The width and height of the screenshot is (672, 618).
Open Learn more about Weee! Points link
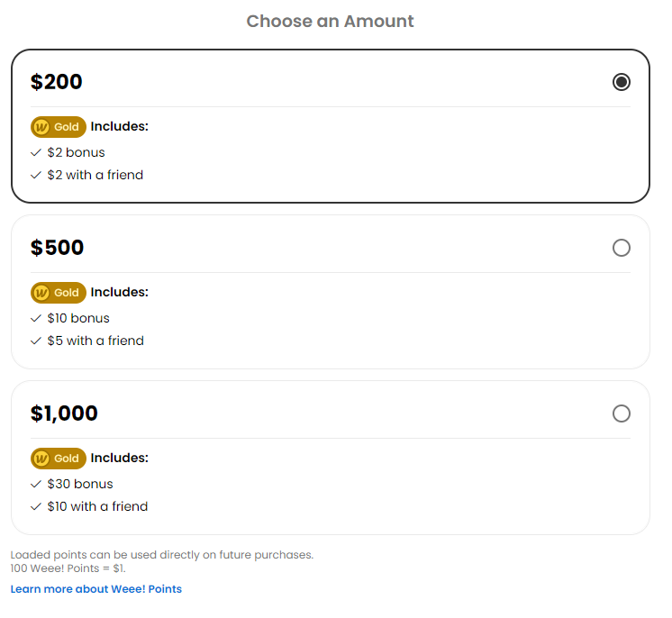[96, 589]
